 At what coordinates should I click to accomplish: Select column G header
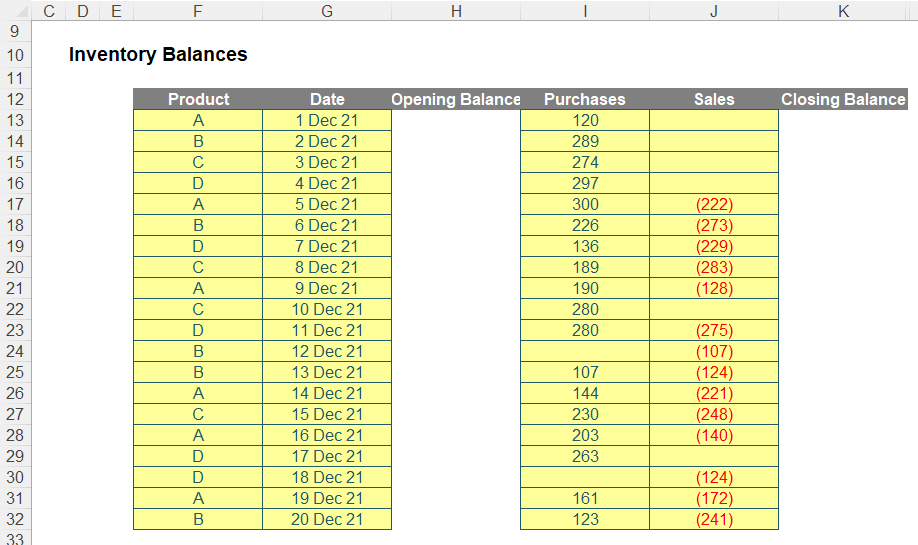[x=327, y=11]
